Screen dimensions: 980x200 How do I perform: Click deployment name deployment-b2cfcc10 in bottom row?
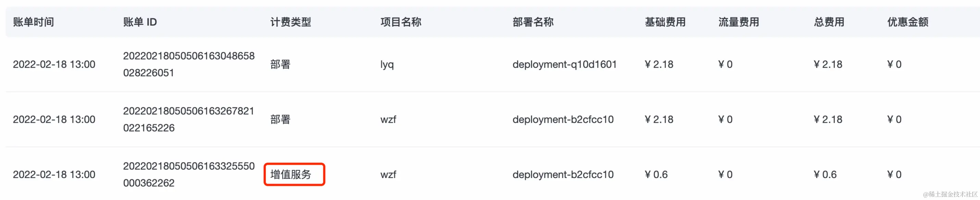point(563,174)
